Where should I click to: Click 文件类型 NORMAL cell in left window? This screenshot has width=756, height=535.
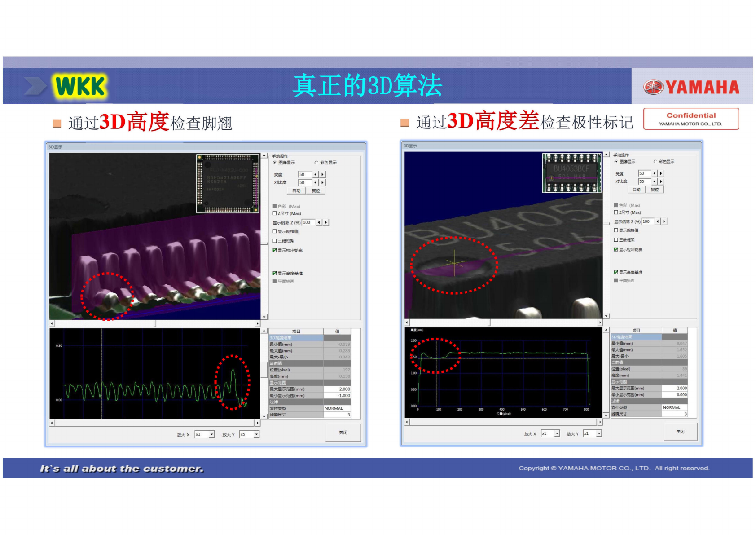pos(337,408)
